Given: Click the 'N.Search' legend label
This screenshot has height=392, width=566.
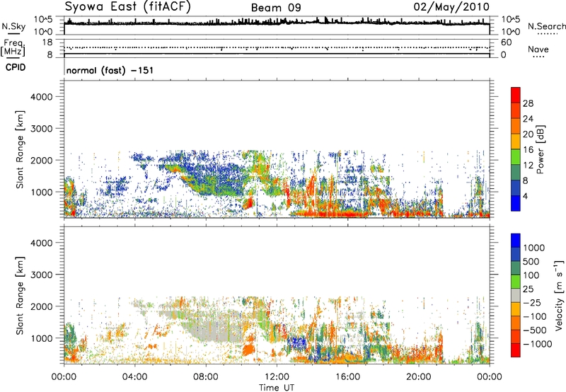Looking at the screenshot, I should 546,26.
